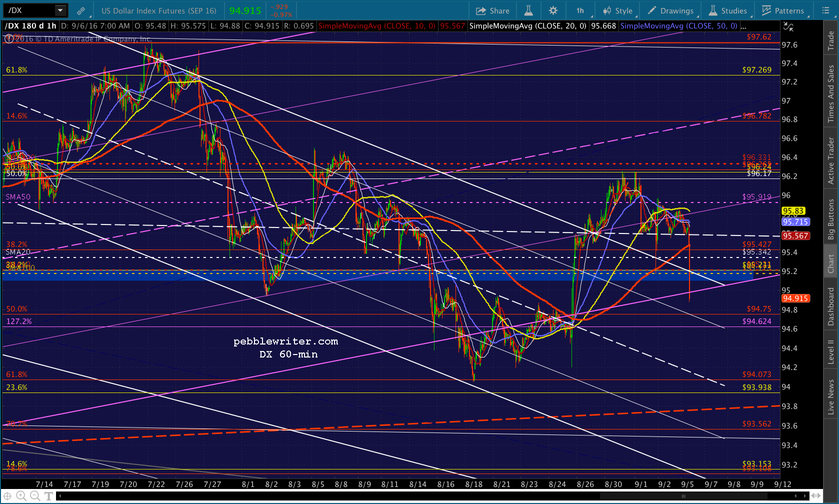839x504 pixels.
Task: Click the white SimpleMovingAvg (CLOSE, 20, 0) label
Action: click(528, 26)
